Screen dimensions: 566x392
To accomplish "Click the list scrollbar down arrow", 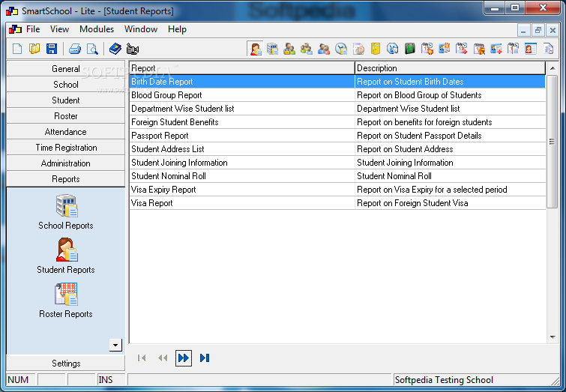I will 553,337.
